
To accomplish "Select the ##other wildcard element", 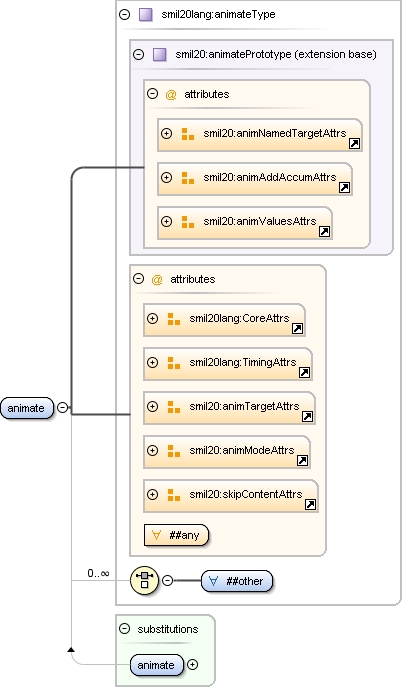I will click(237, 581).
